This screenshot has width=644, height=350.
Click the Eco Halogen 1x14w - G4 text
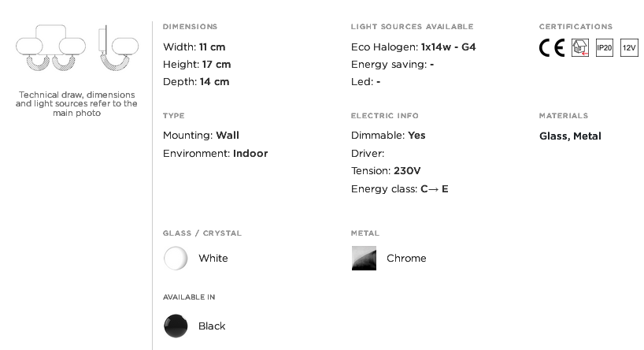point(413,47)
